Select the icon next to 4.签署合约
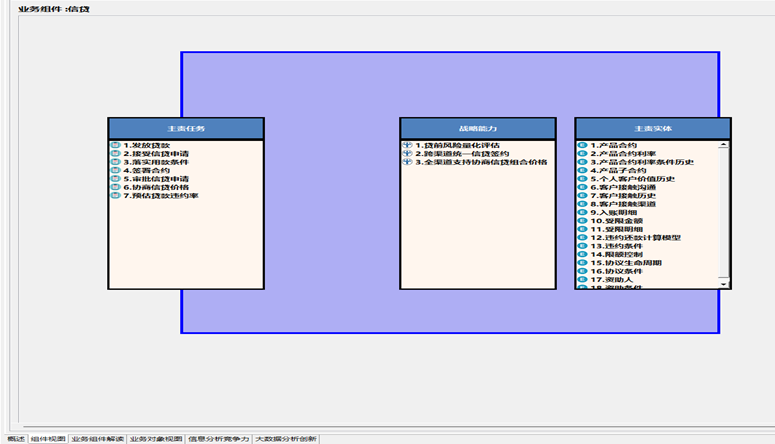The image size is (775, 444). point(115,170)
